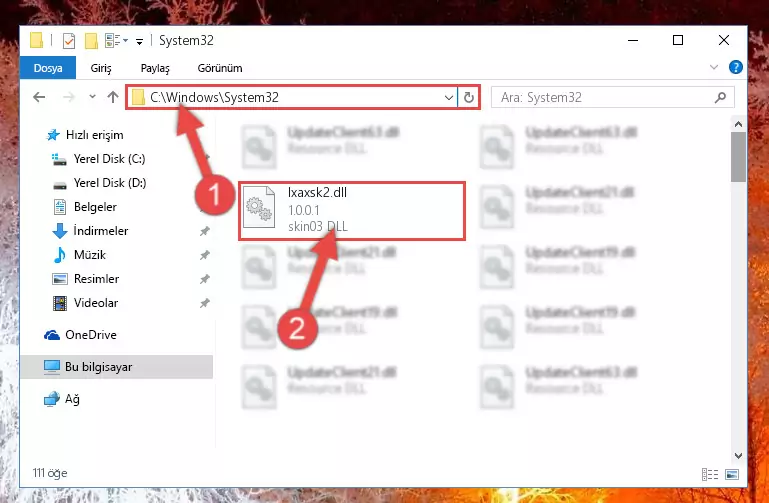This screenshot has width=769, height=503.
Task: Open İndirmeler folder in sidebar
Action: 101,231
